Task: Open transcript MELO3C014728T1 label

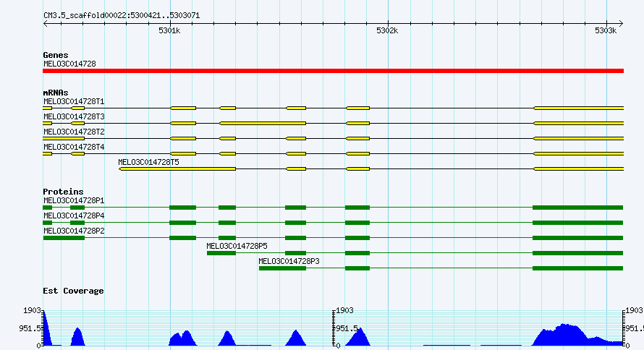Action: coord(74,102)
